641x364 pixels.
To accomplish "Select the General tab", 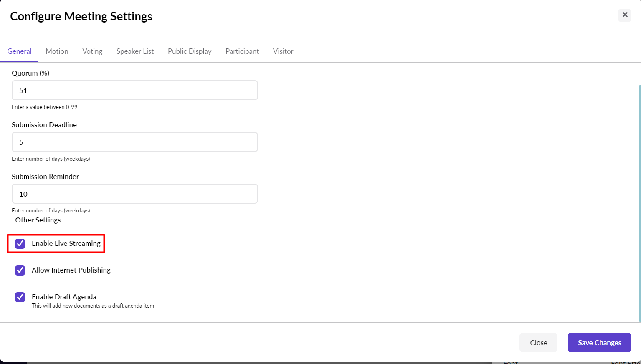I will pos(20,51).
